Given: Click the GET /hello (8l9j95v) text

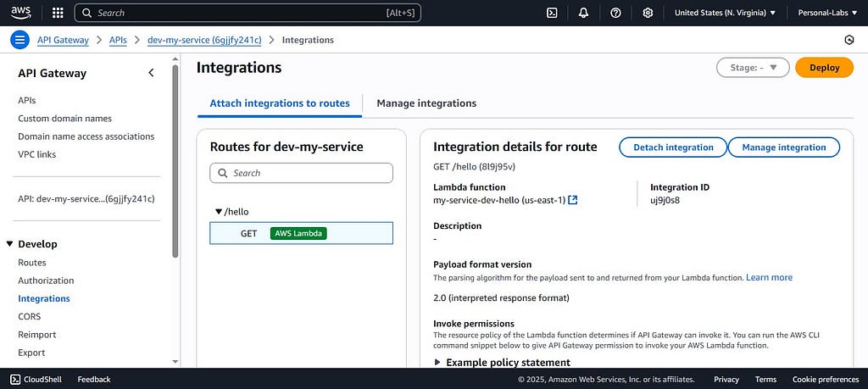Looking at the screenshot, I should click(474, 166).
